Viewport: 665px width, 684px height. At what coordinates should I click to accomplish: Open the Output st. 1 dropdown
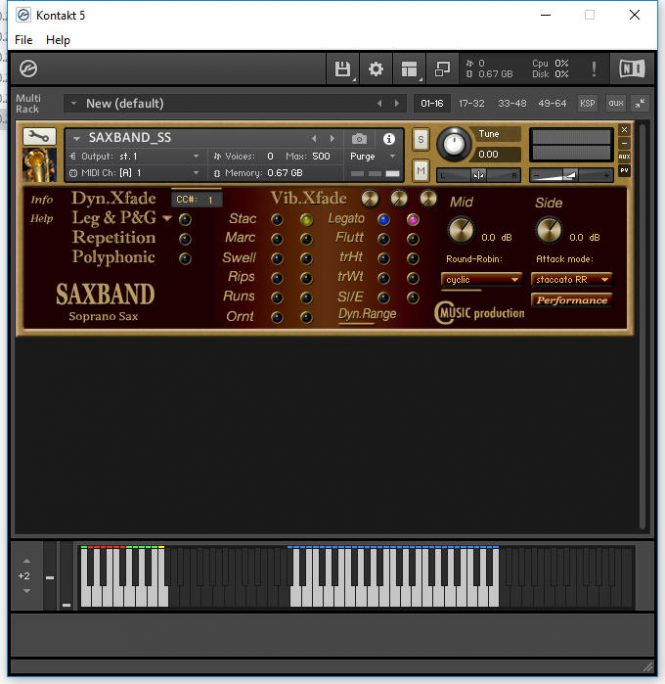(196, 156)
